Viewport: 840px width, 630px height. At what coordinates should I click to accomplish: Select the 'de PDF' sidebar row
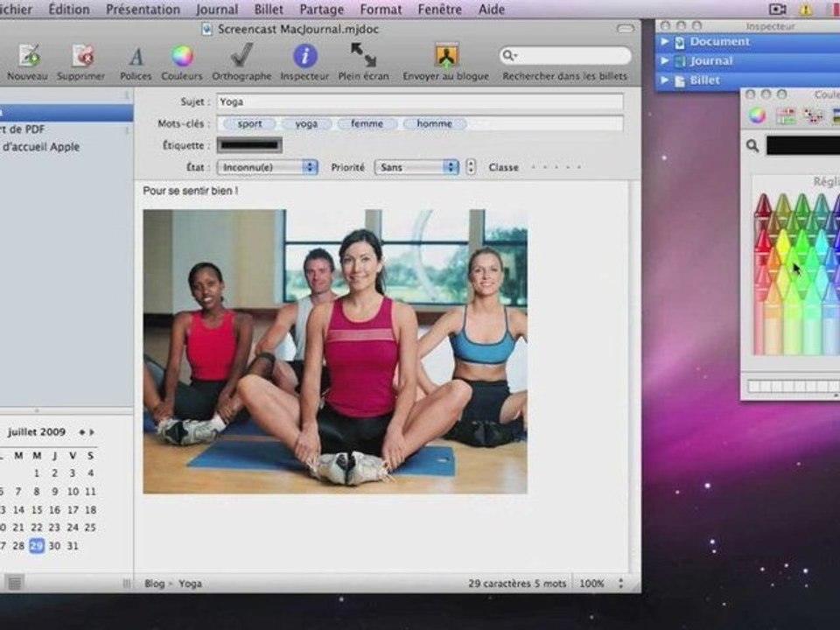pyautogui.click(x=66, y=129)
